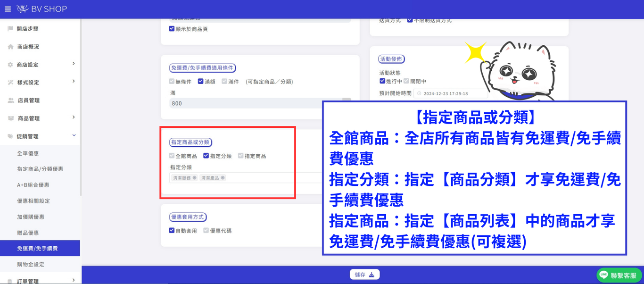Screen dimensions: 644x284
Task: Expand the 商店設定 chevron
Action: pos(74,64)
